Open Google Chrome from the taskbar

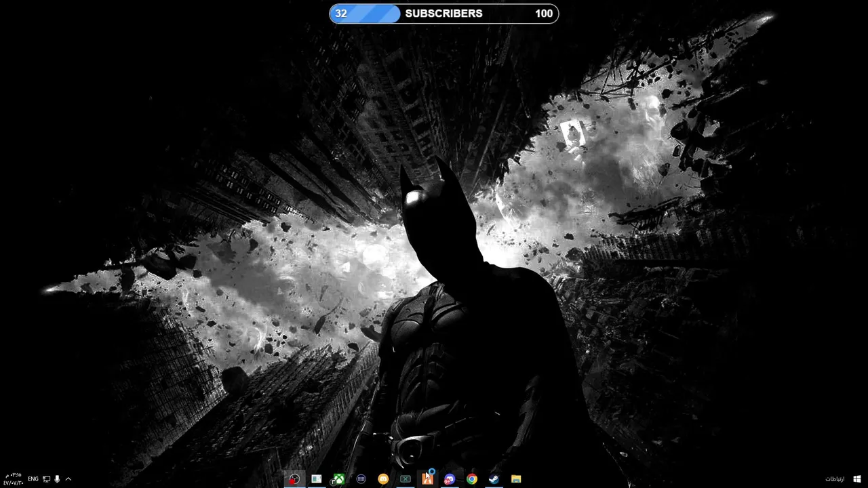click(x=472, y=479)
